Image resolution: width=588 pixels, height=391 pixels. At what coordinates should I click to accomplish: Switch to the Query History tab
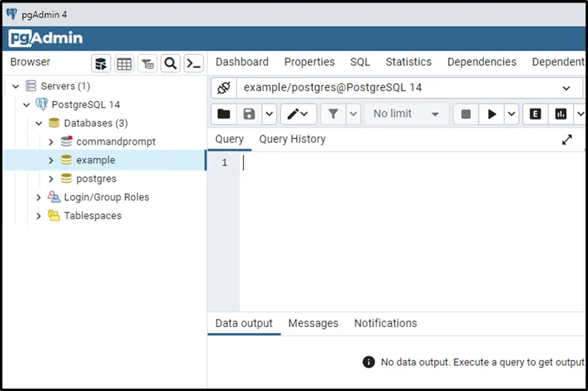click(x=292, y=139)
